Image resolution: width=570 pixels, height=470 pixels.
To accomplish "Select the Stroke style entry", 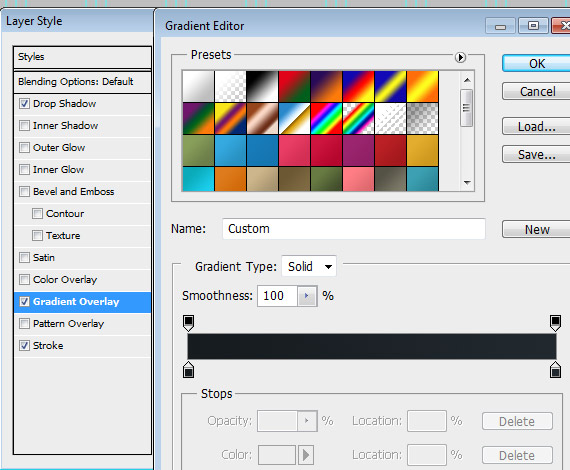I will 83,346.
